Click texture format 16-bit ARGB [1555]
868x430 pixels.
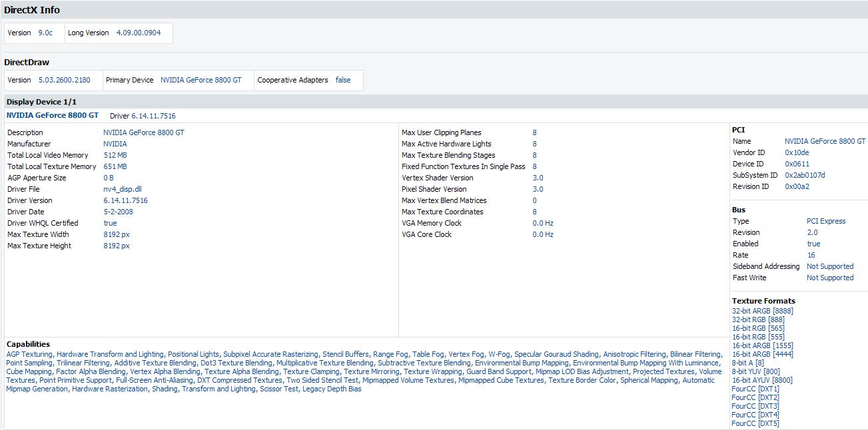tap(762, 345)
